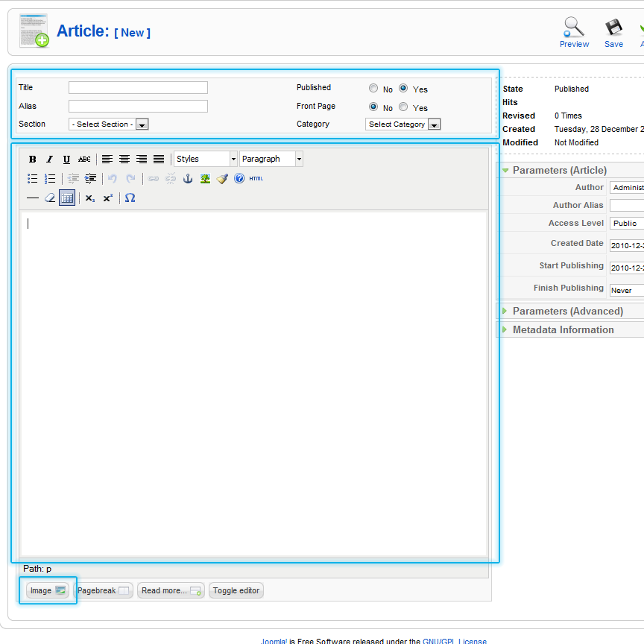Save the article with floppy icon
The image size is (644, 644).
[x=613, y=33]
